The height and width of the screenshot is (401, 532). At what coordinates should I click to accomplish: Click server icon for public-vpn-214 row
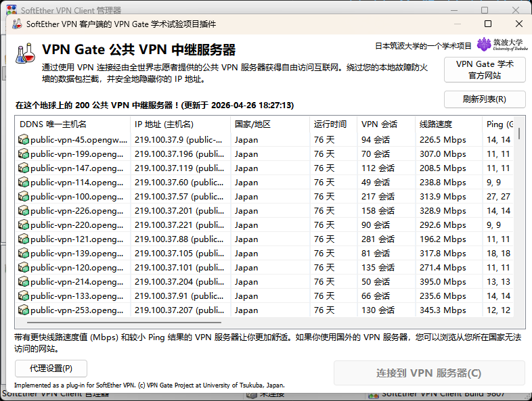point(24,282)
